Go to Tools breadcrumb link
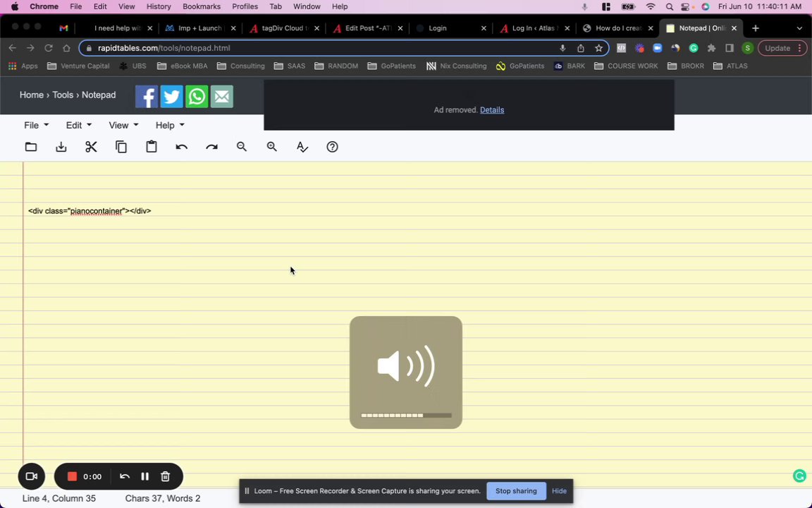Screen dimensions: 812x508 coord(63,95)
